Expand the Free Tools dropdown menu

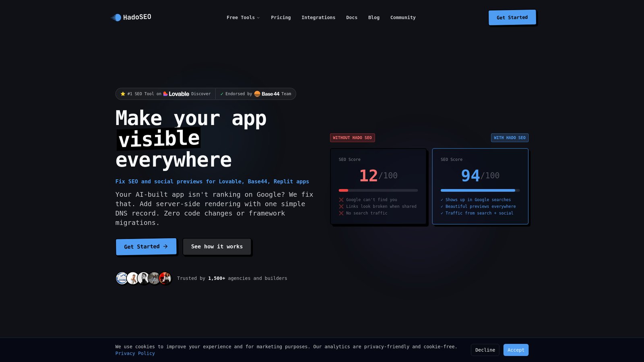click(x=243, y=17)
